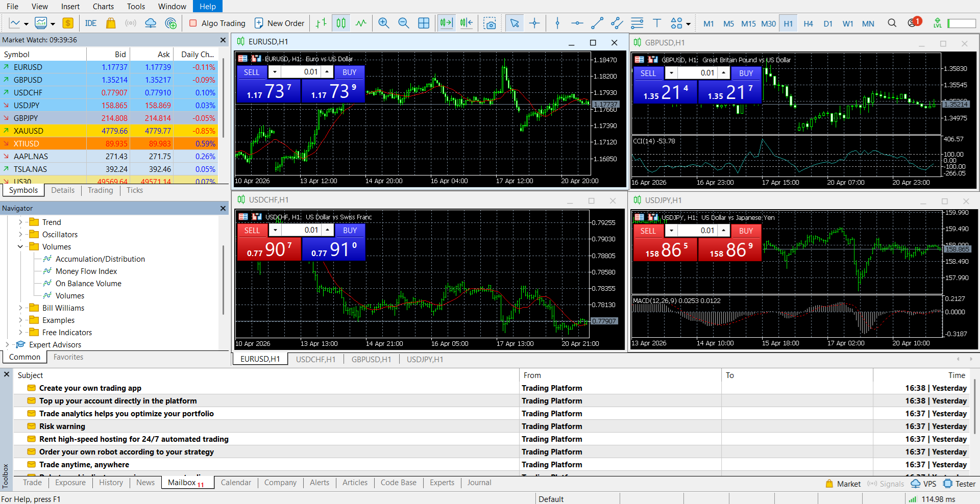980x504 pixels.
Task: Draw a vertical line on chart
Action: (557, 23)
